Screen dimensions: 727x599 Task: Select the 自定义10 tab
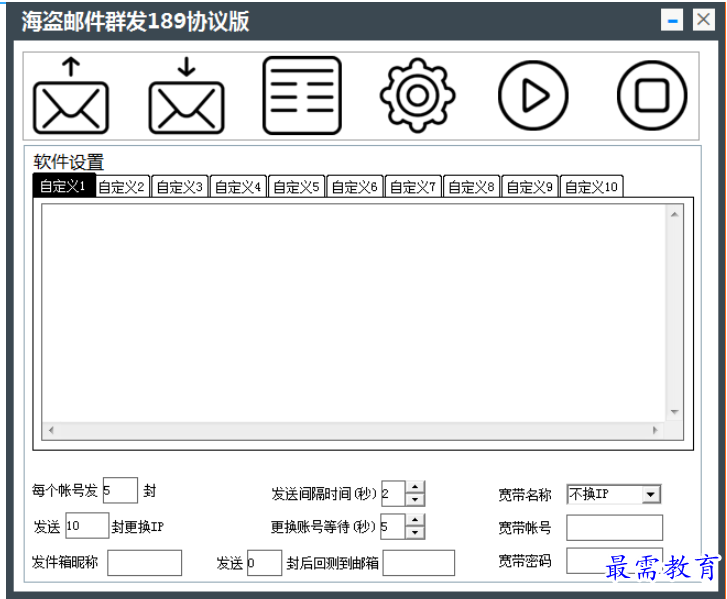[x=592, y=186]
